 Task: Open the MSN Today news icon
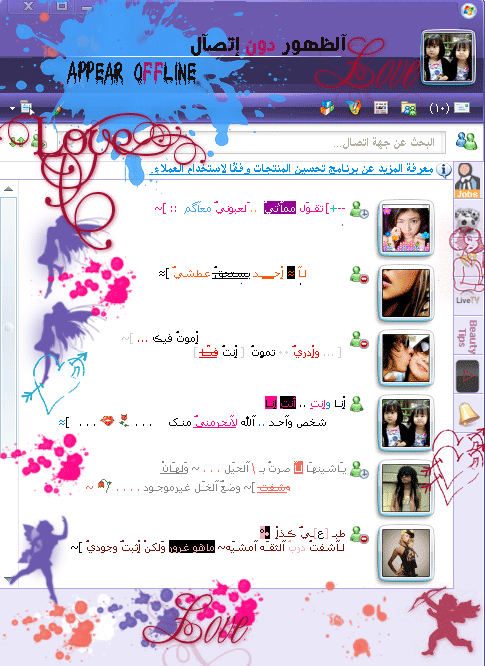pyautogui.click(x=381, y=107)
